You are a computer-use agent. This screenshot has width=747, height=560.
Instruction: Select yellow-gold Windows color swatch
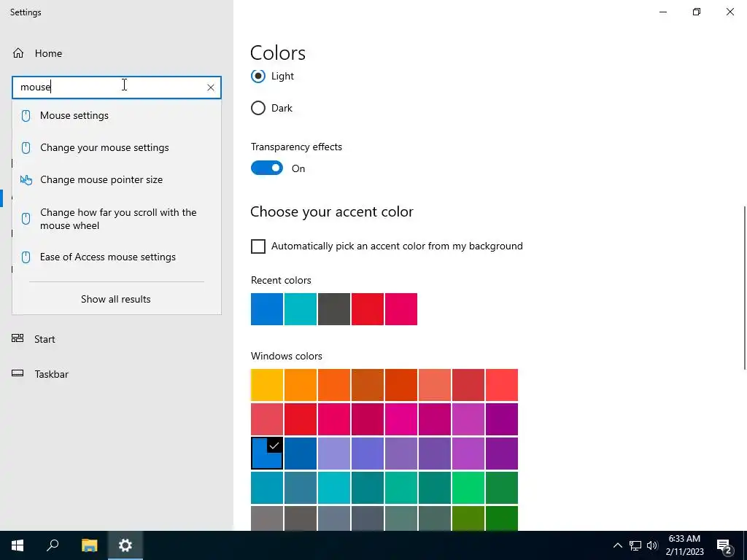tap(267, 385)
